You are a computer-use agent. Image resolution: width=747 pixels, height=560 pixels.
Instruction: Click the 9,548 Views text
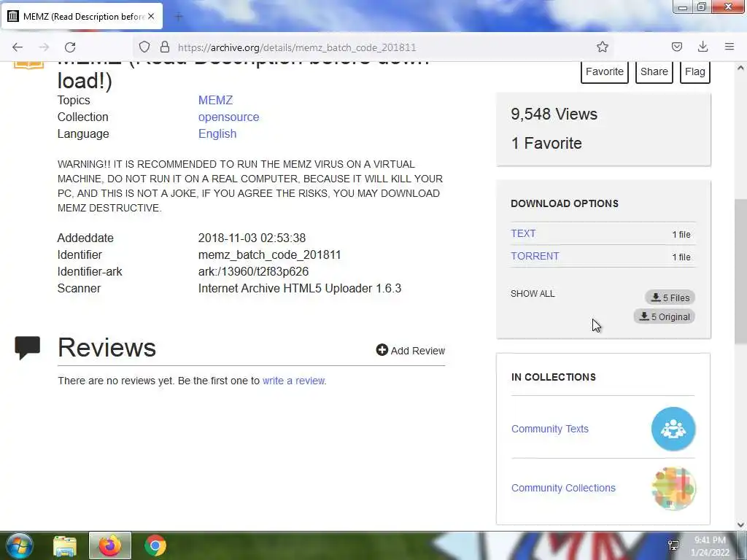tap(554, 114)
